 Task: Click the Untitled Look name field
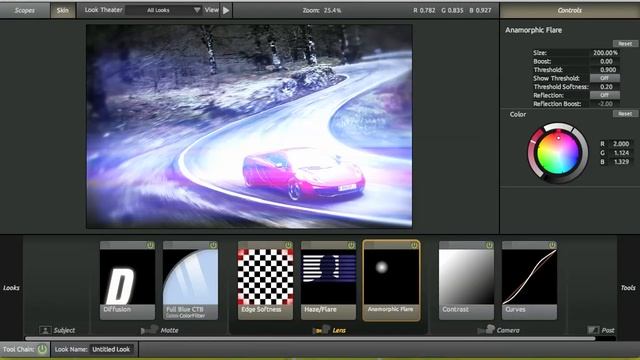click(111, 349)
